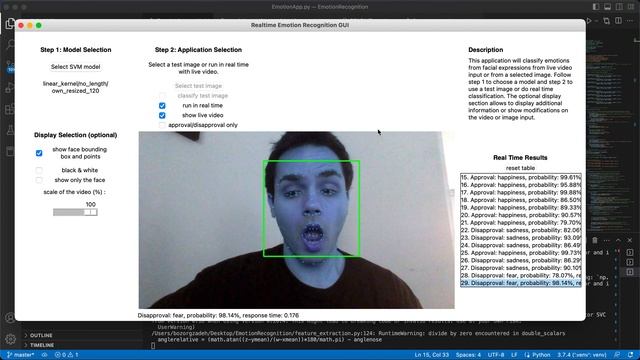Uncheck show face bounding box and points
Screen dimensions: 640x360
(x=39, y=153)
